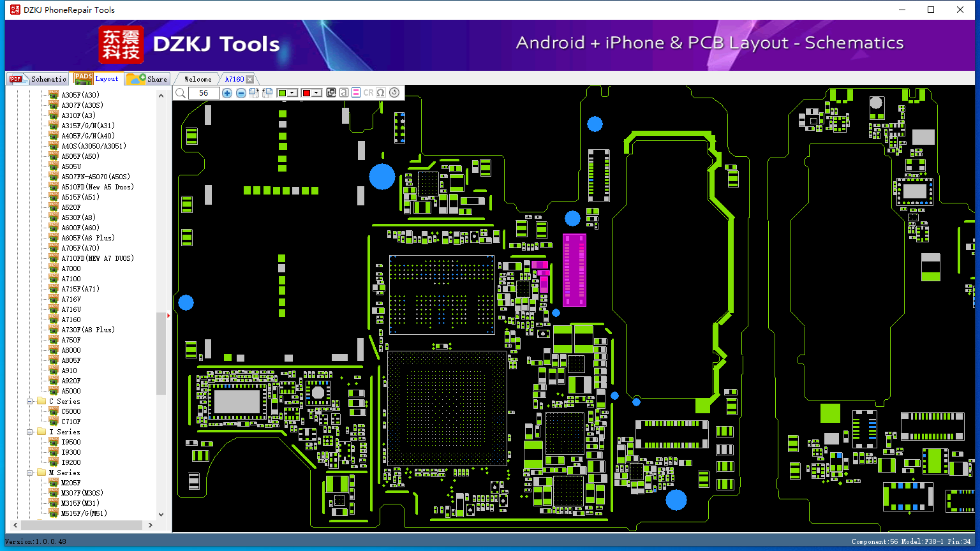Click the PADS icon beside A716U
980x551 pixels.
click(x=54, y=309)
